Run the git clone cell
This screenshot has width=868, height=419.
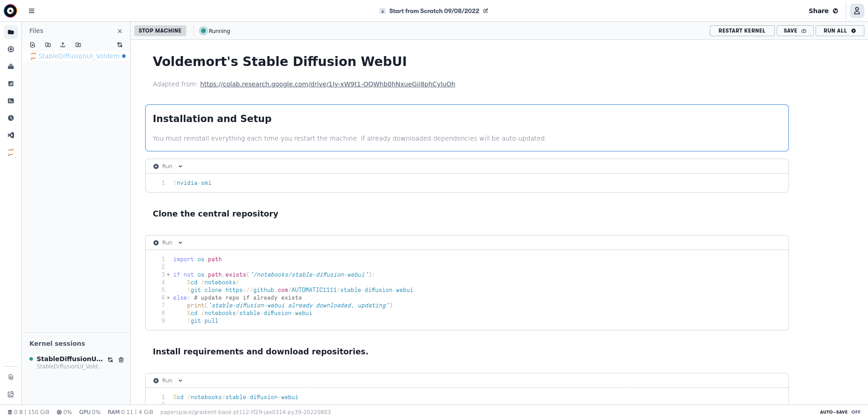162,243
